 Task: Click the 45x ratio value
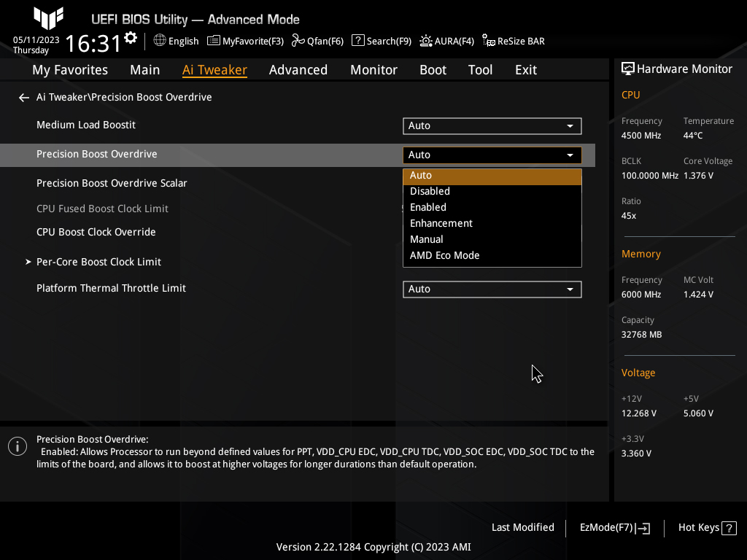(x=628, y=216)
